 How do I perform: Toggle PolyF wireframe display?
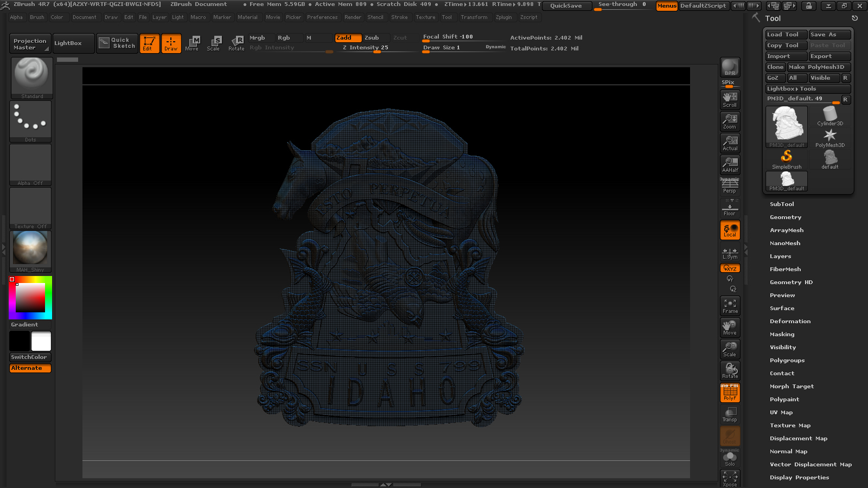tap(730, 393)
